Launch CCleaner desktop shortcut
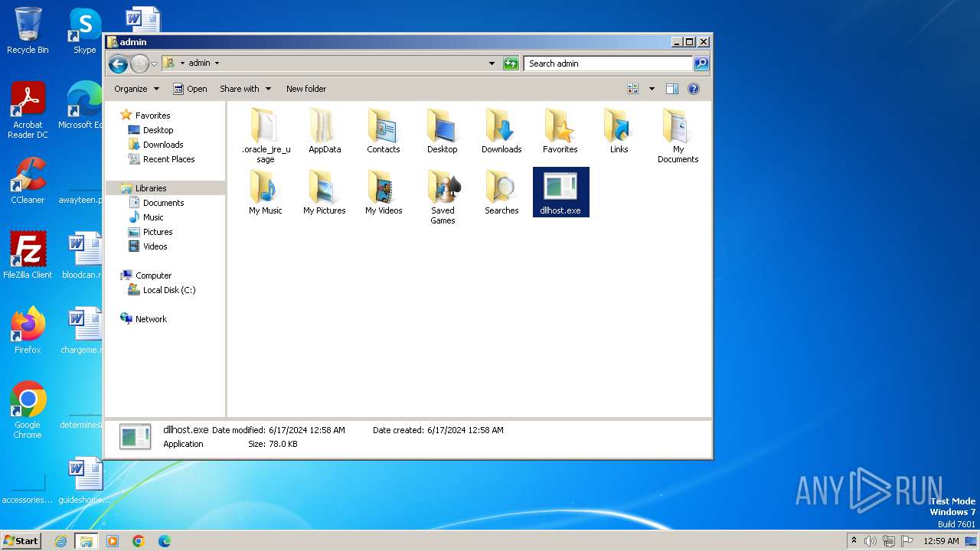The image size is (980, 551). pos(28,181)
